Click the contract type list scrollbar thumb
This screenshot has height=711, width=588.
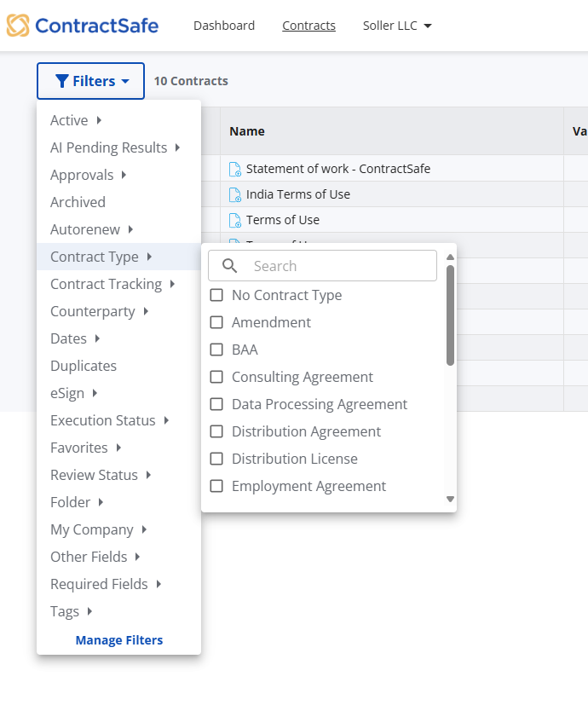[450, 315]
